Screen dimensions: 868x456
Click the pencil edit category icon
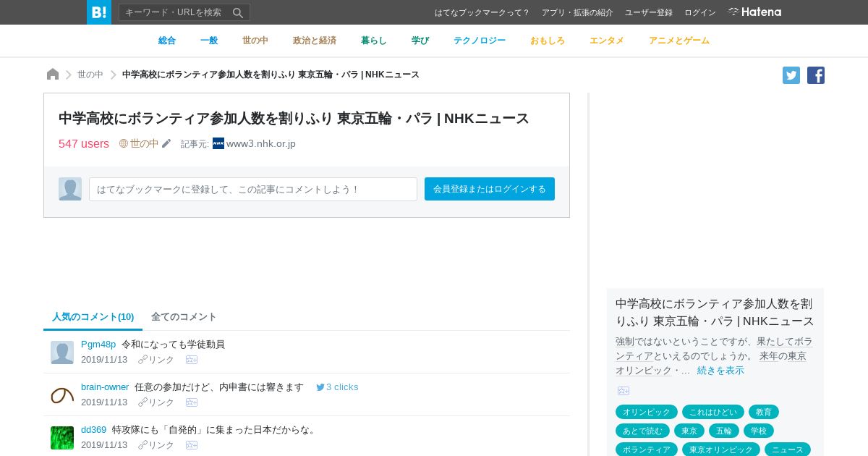click(166, 143)
